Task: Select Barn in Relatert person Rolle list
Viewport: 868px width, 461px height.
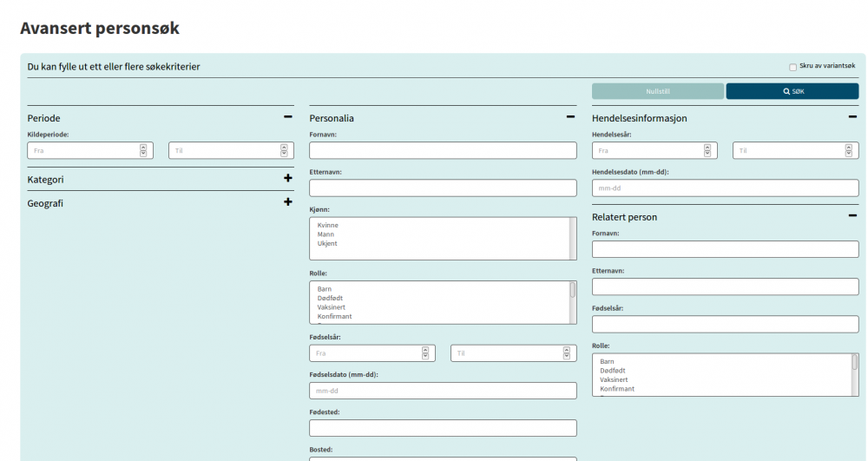Action: tap(607, 361)
